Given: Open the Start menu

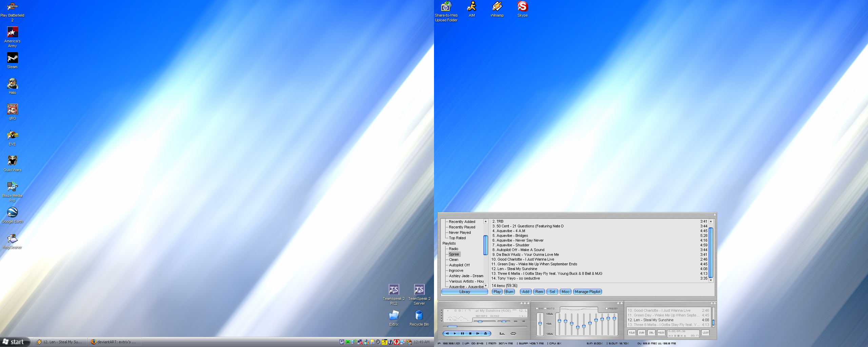Looking at the screenshot, I should click(15, 342).
